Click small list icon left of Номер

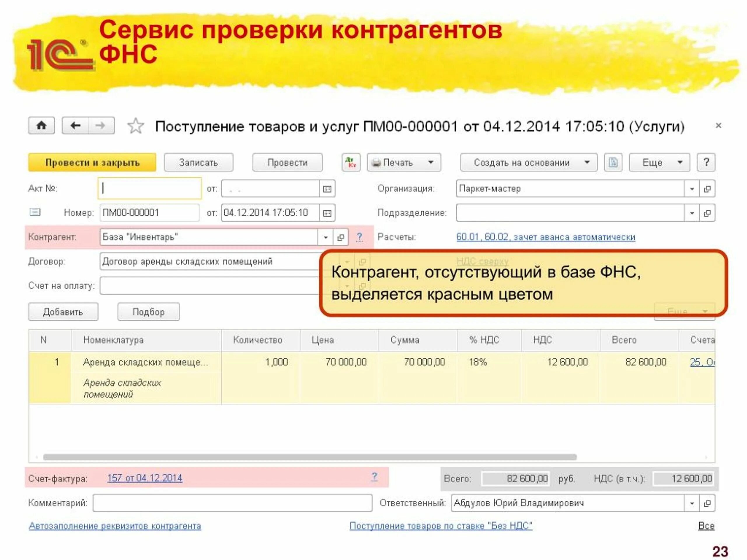click(x=35, y=212)
